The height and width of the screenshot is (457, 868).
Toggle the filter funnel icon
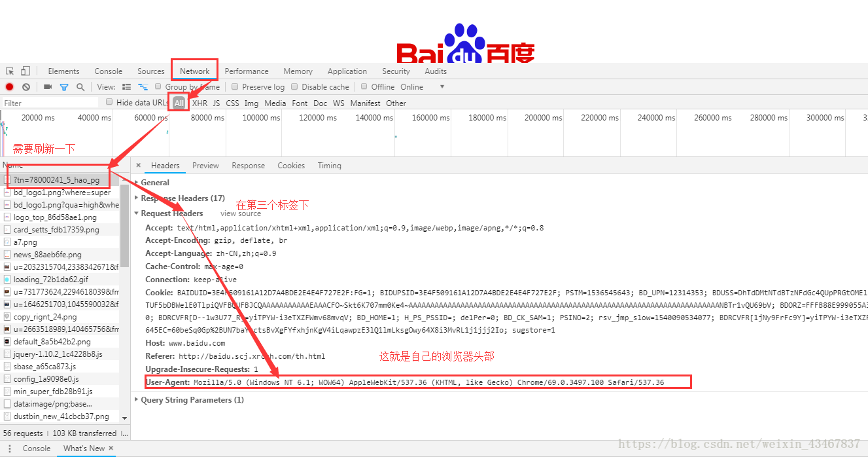[x=64, y=87]
